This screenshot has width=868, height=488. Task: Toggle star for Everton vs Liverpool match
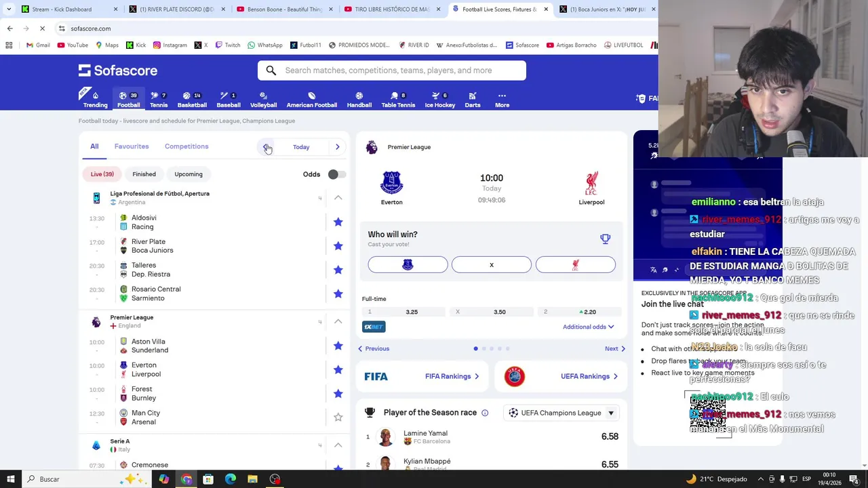tap(338, 369)
